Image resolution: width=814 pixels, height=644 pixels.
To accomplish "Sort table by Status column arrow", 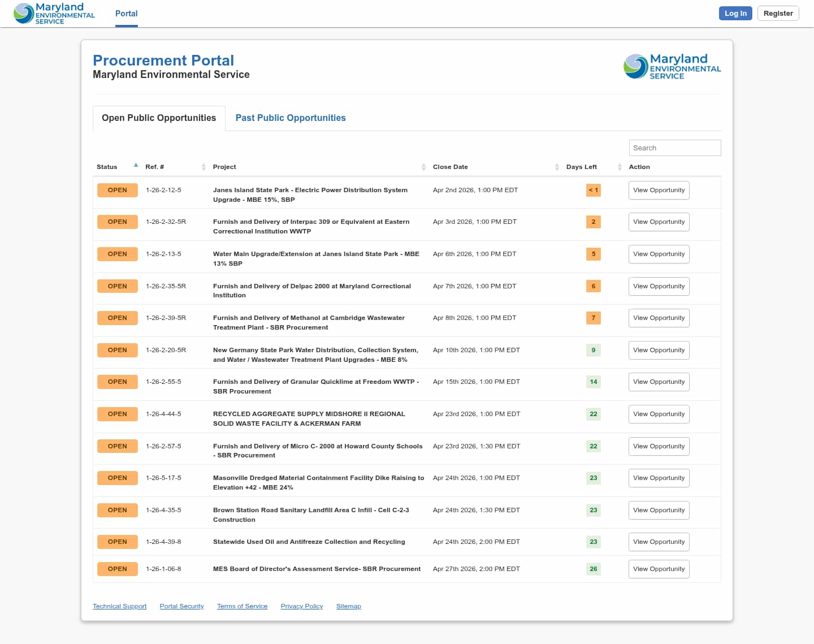I will (x=136, y=166).
